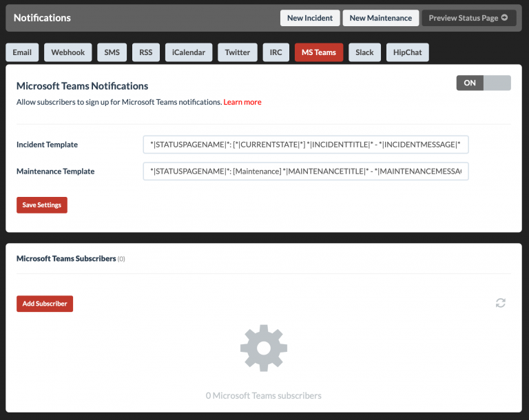Click the Incident Template label

(48, 145)
